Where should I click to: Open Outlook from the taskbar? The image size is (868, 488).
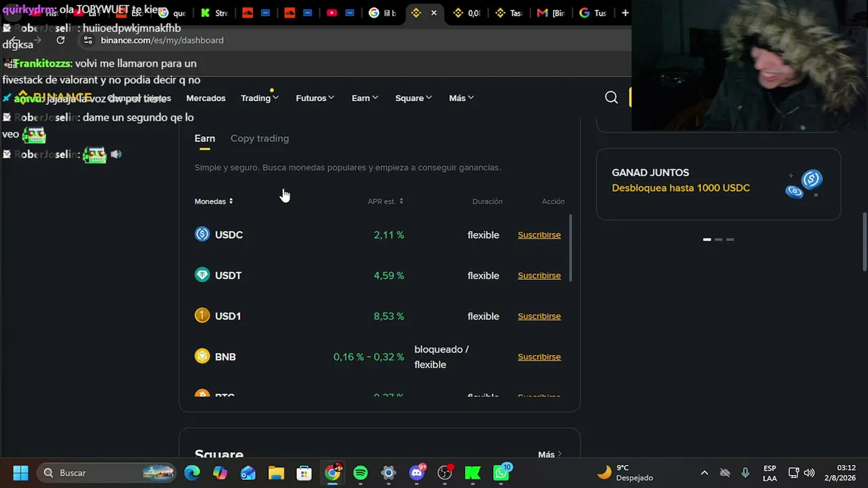pos(248,472)
